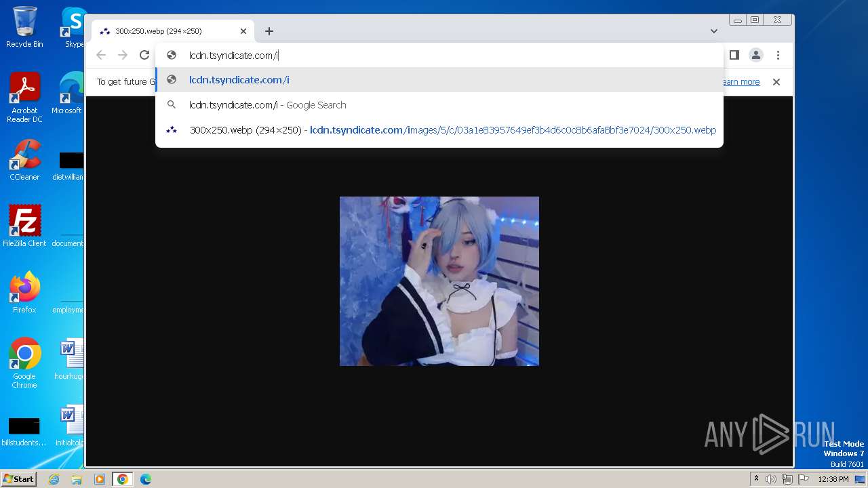Open File Explorer from the taskbar

click(x=77, y=479)
